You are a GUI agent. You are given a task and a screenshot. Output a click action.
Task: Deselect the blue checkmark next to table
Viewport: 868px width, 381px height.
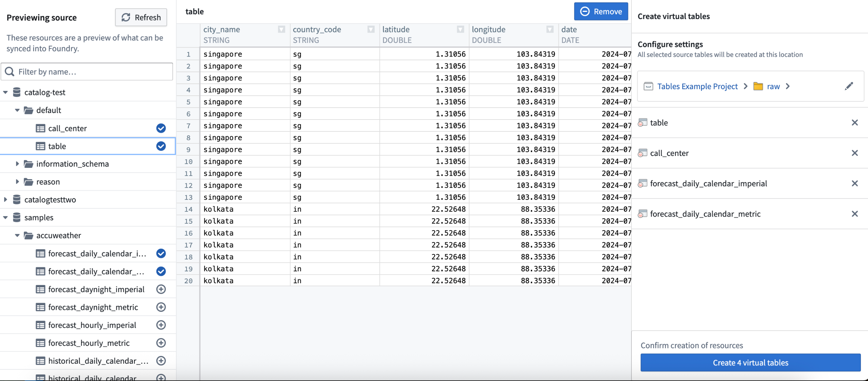160,146
